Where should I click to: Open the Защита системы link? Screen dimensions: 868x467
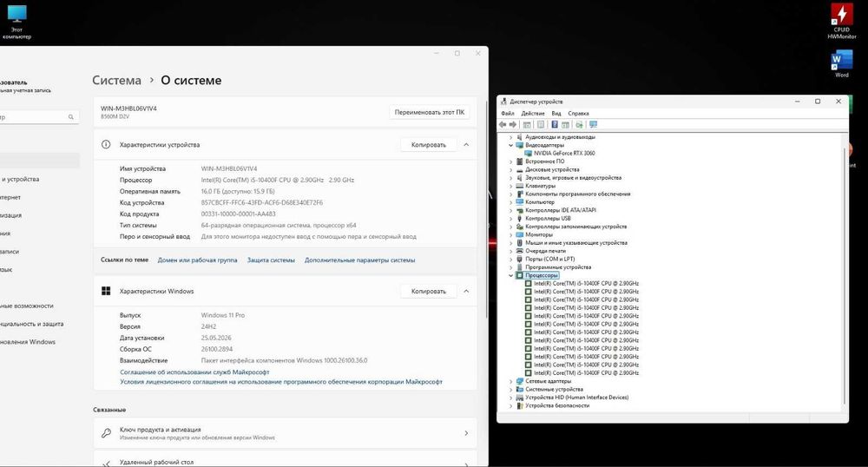tap(271, 260)
